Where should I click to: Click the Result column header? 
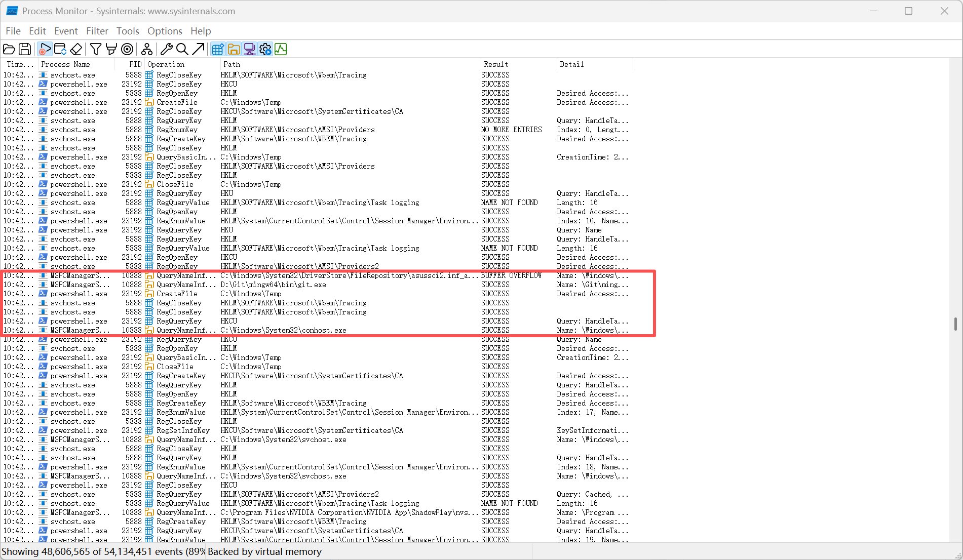519,64
